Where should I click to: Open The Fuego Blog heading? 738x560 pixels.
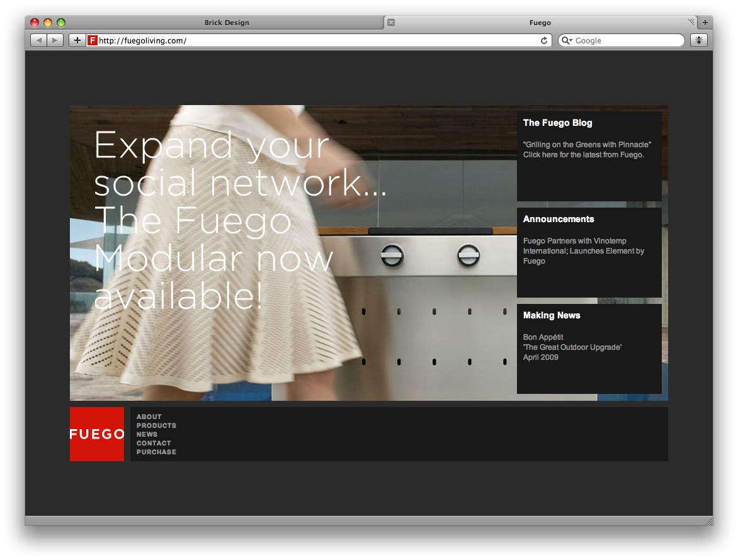[558, 123]
